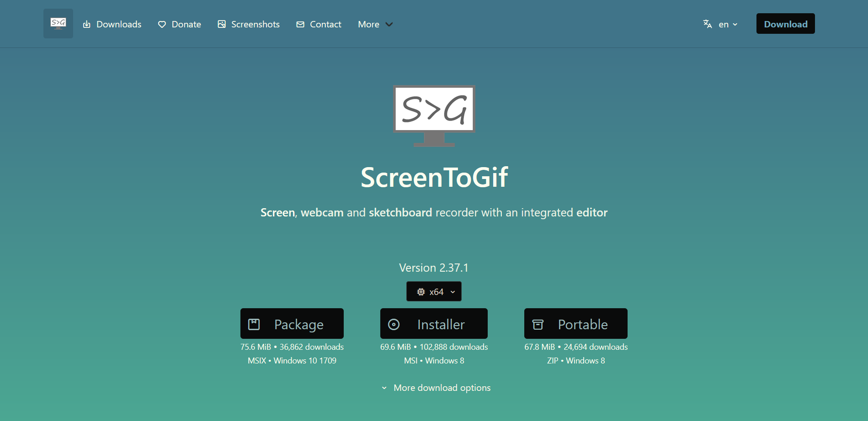The image size is (868, 421).
Task: Expand More download options
Action: (436, 388)
